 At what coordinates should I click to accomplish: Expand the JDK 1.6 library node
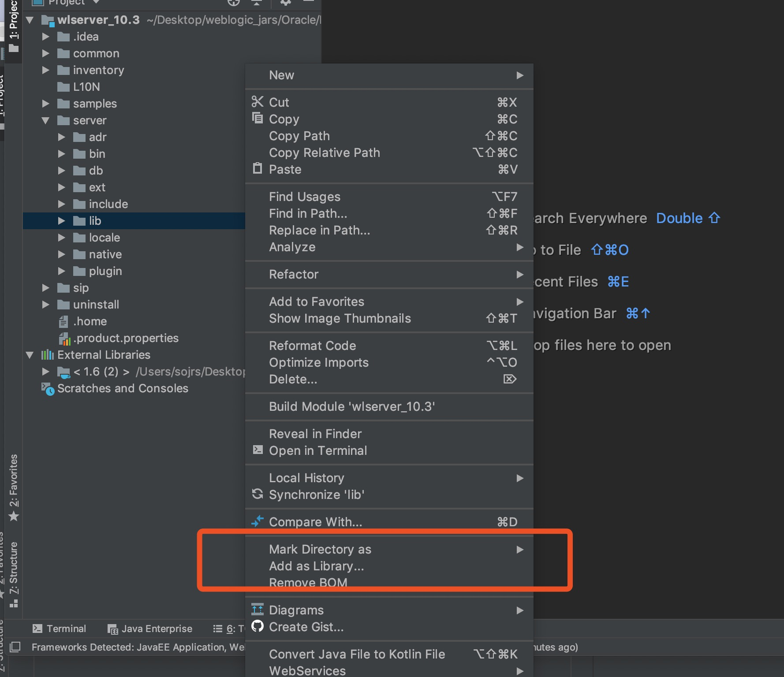[x=45, y=372]
